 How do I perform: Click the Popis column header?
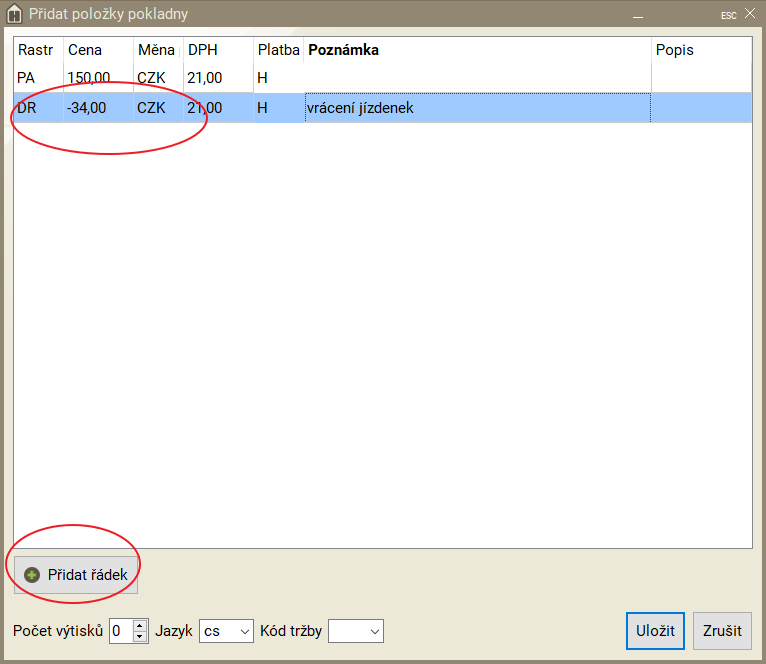pyautogui.click(x=674, y=50)
